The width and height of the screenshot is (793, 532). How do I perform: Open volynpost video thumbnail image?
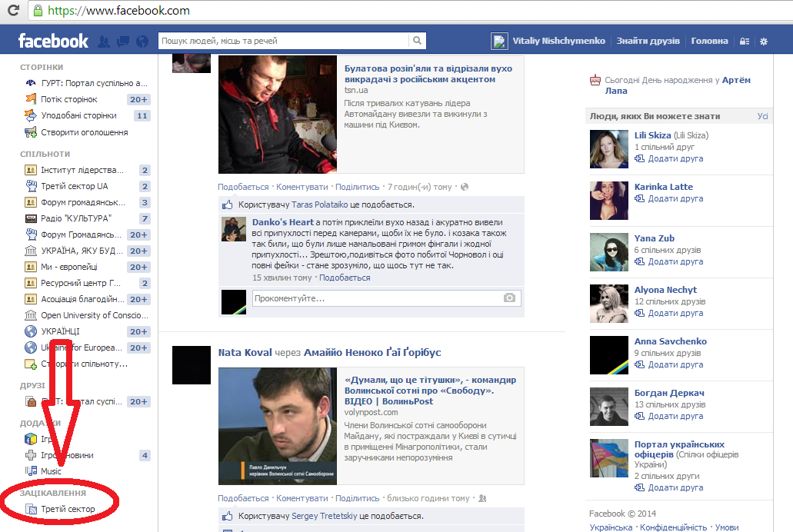(x=278, y=426)
